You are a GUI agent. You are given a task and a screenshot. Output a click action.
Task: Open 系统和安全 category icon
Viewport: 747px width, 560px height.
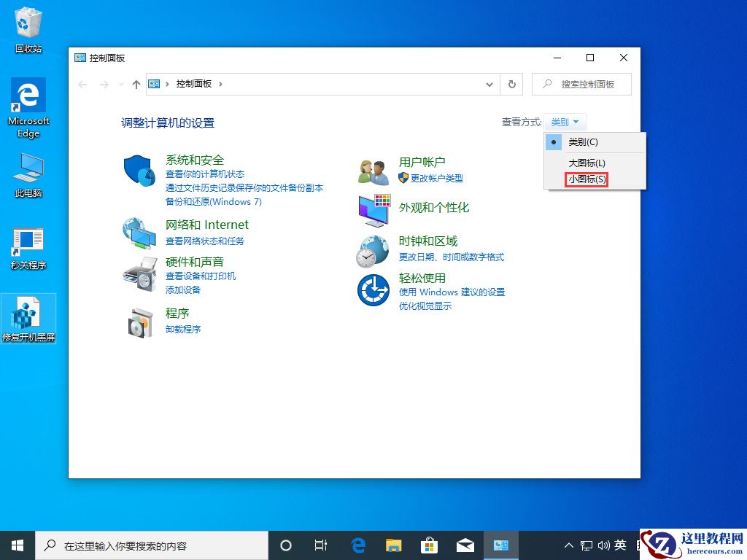click(x=139, y=170)
